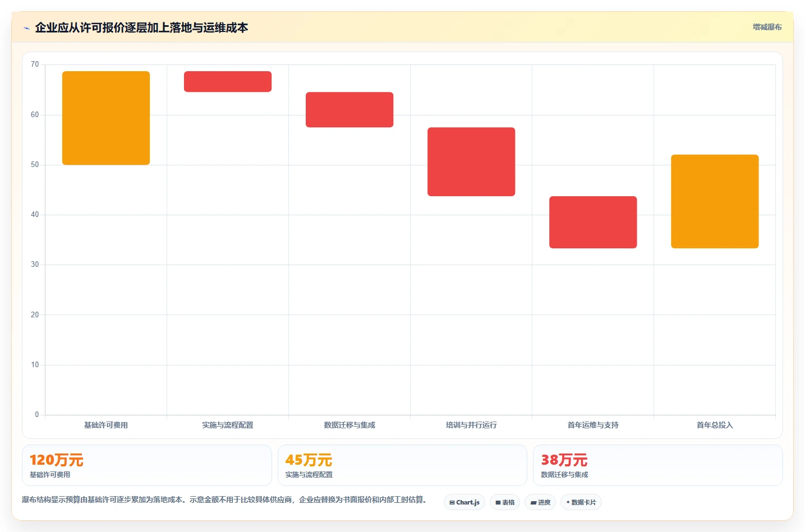Click the orange 首年总投入 bar
The width and height of the screenshot is (805, 532).
pyautogui.click(x=715, y=201)
